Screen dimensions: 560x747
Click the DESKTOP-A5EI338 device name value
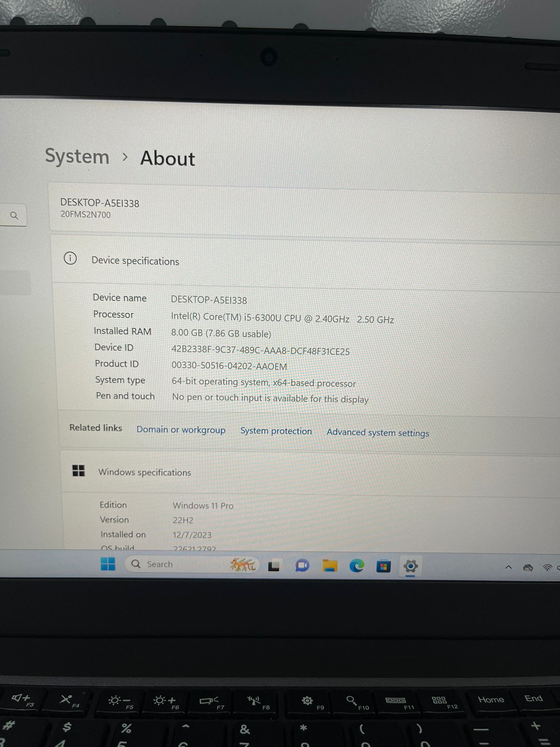pyautogui.click(x=209, y=300)
